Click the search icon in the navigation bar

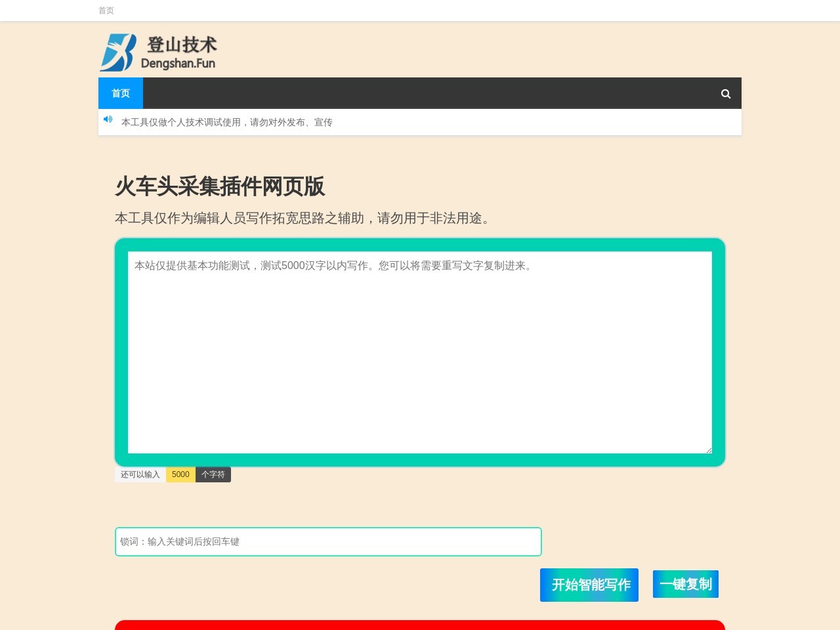pyautogui.click(x=725, y=93)
